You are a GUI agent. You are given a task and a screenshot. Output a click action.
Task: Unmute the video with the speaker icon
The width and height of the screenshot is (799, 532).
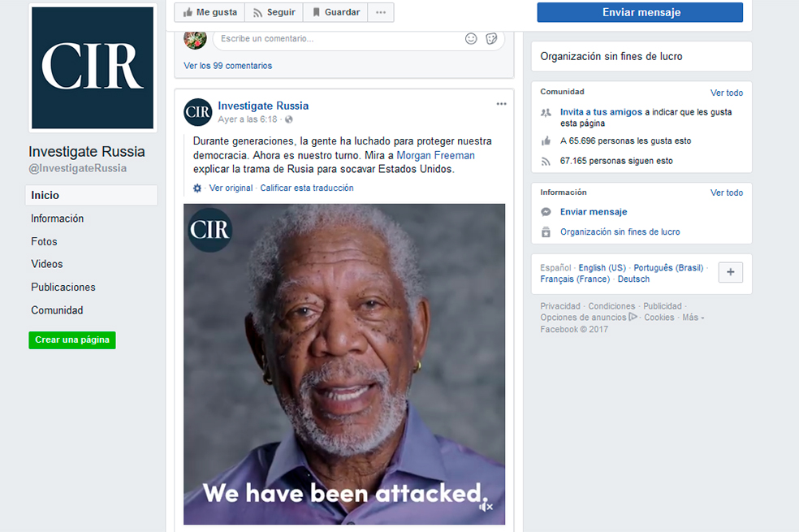click(x=486, y=507)
